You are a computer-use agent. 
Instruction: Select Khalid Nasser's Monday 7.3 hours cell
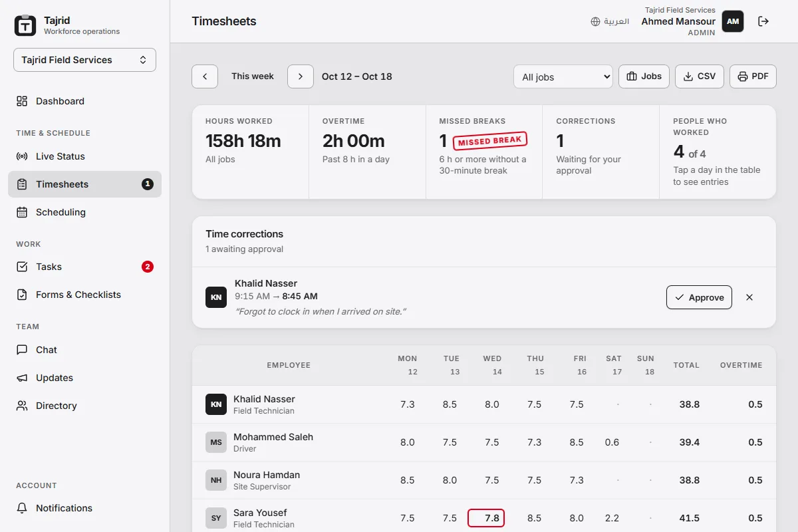408,404
